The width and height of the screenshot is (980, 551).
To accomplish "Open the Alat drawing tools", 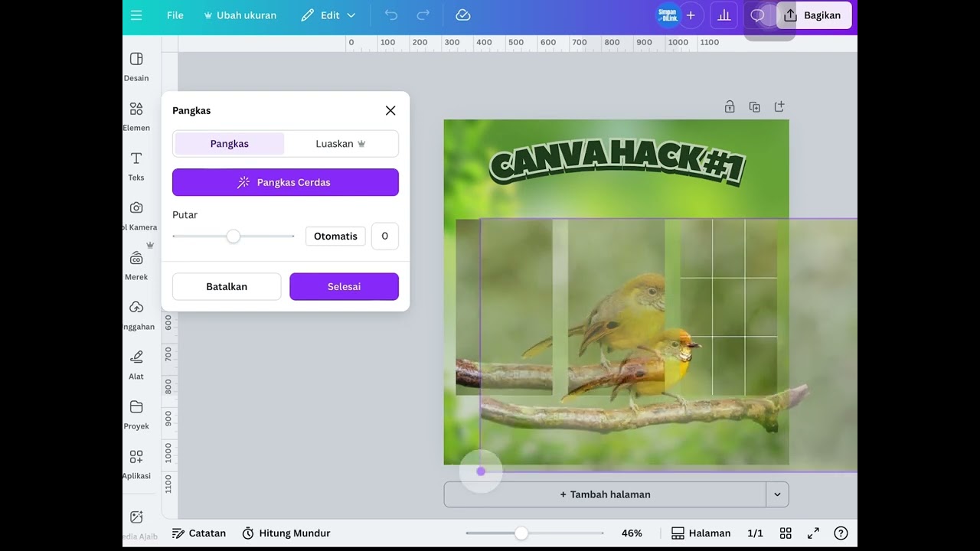I will (x=136, y=365).
